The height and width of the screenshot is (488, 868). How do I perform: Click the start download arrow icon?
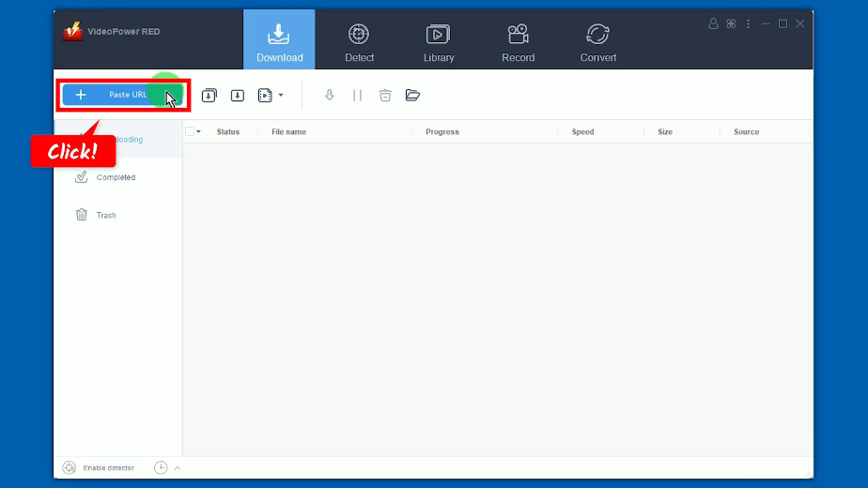click(x=330, y=95)
